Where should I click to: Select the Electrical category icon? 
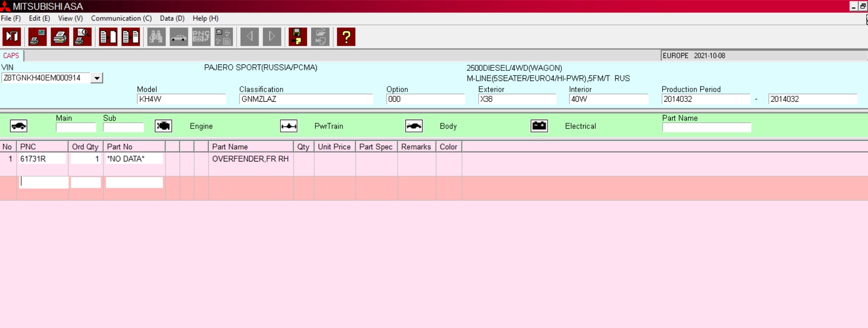tap(539, 126)
